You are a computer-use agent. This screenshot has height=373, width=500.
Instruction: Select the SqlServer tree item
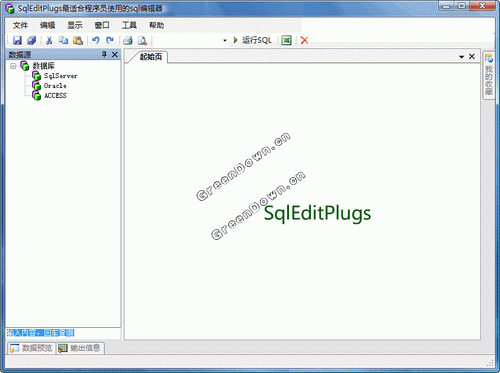coord(61,76)
